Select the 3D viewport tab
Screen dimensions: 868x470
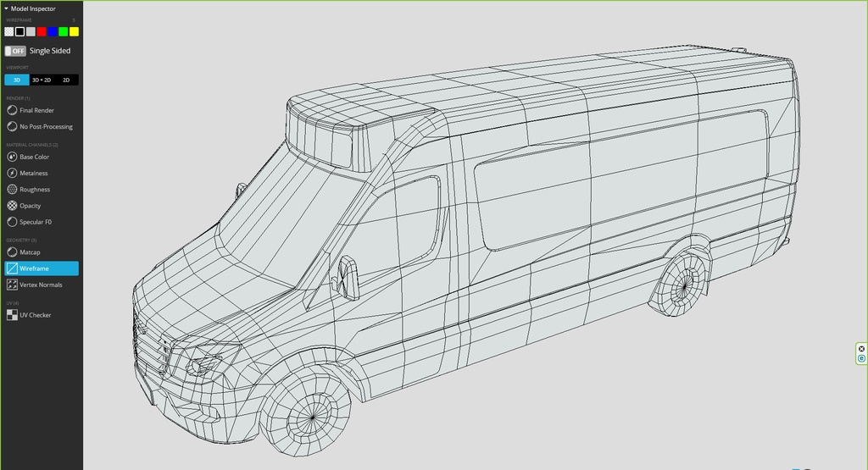click(16, 80)
